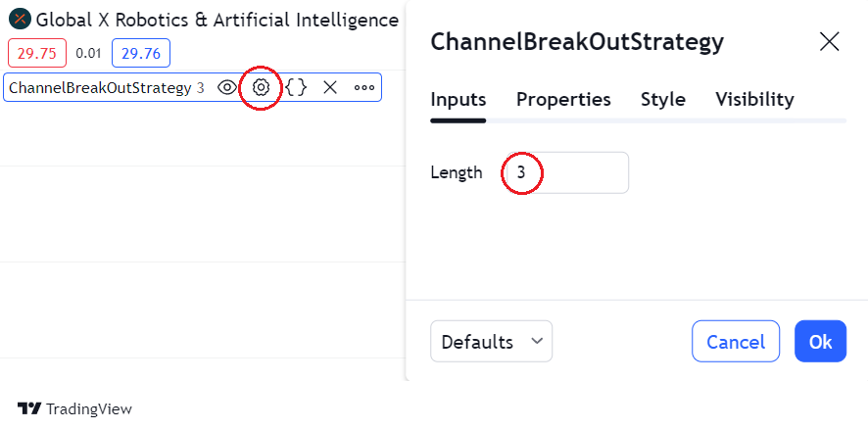
Task: Close the ChannelBreakOutStrategy dialog
Action: [x=829, y=41]
